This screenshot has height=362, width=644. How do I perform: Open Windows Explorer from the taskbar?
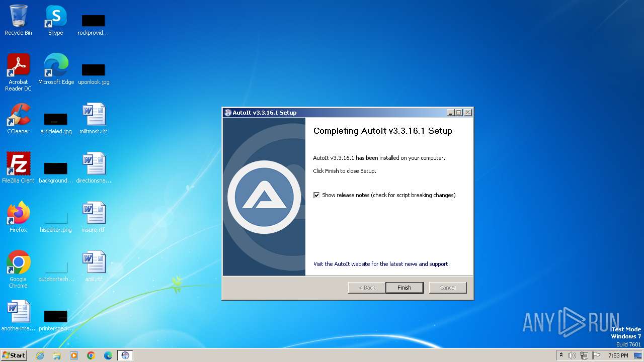click(x=57, y=355)
